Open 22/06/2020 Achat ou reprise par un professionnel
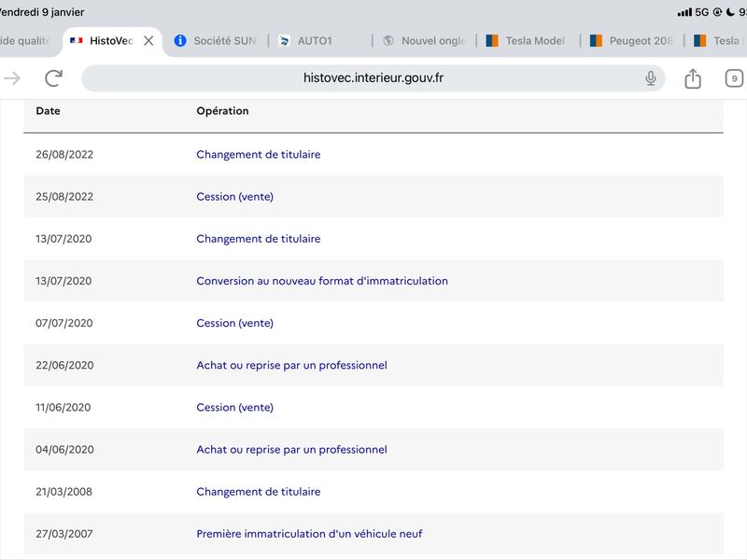This screenshot has height=560, width=747. pos(291,365)
